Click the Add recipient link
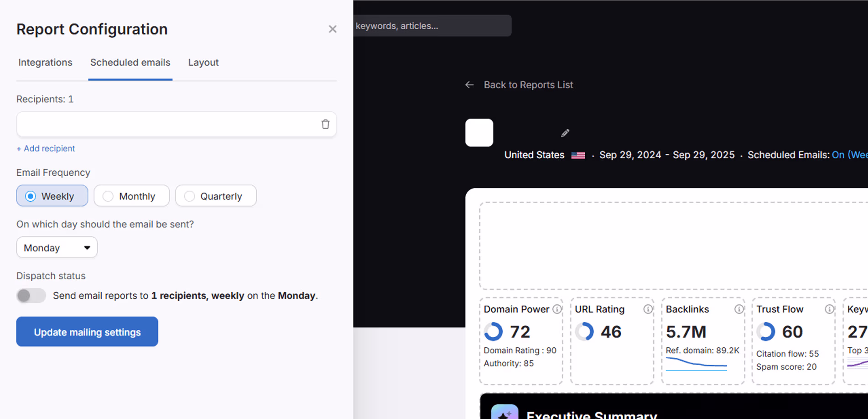 click(46, 148)
